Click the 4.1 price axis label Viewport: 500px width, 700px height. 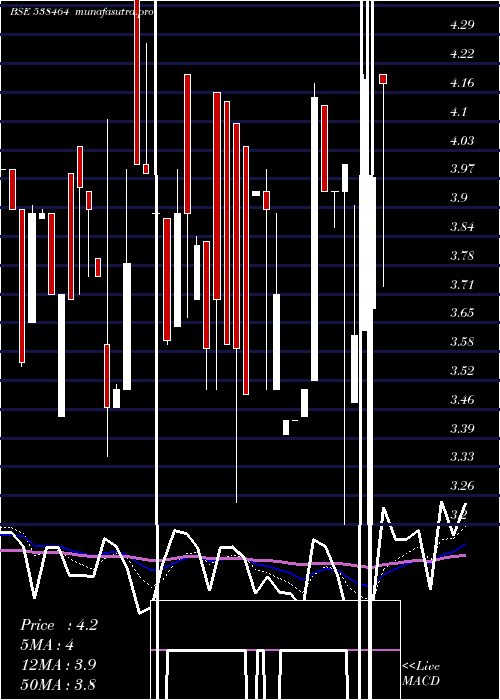click(458, 112)
